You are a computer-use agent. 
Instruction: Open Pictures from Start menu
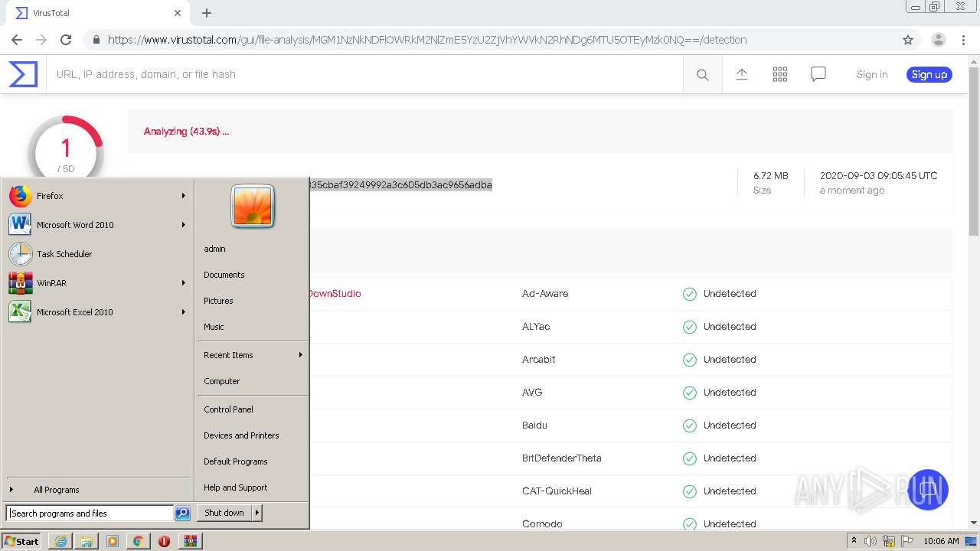click(x=218, y=301)
